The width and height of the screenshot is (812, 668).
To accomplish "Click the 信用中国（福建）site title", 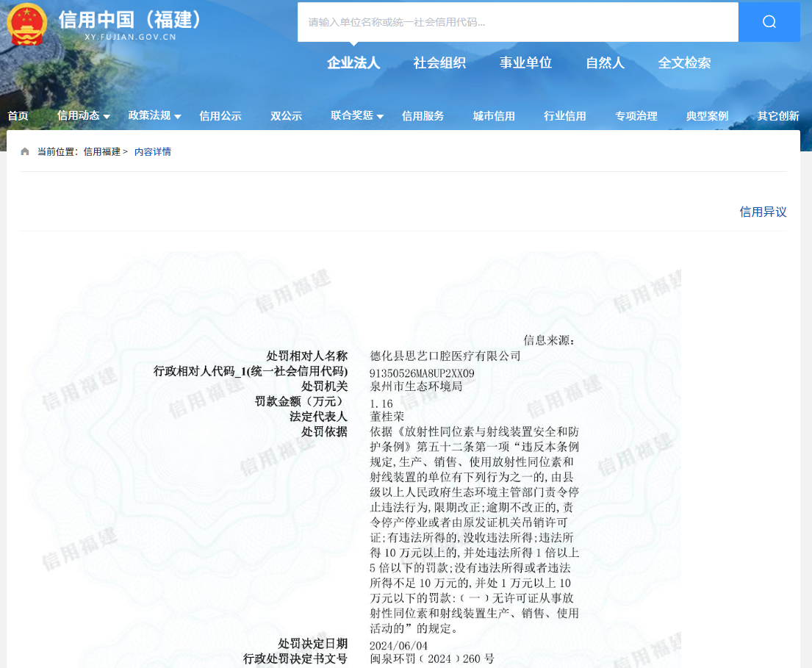I will pos(129,20).
